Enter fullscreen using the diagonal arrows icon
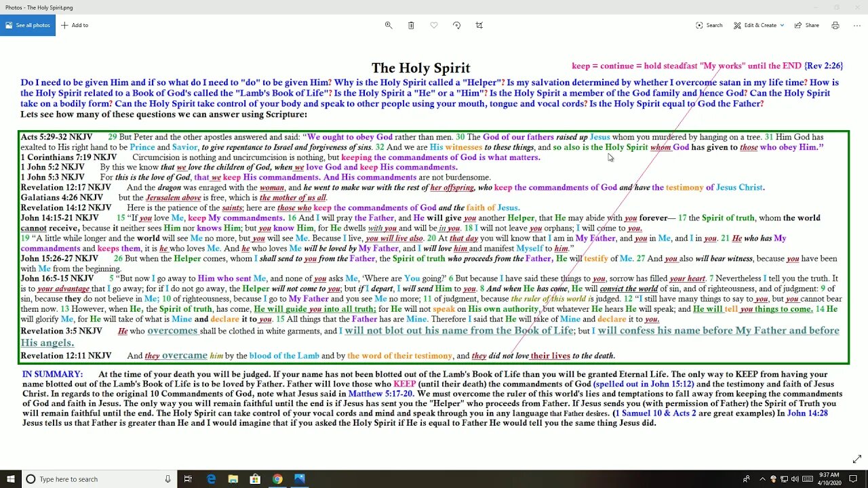Image resolution: width=868 pixels, height=488 pixels. click(x=856, y=459)
